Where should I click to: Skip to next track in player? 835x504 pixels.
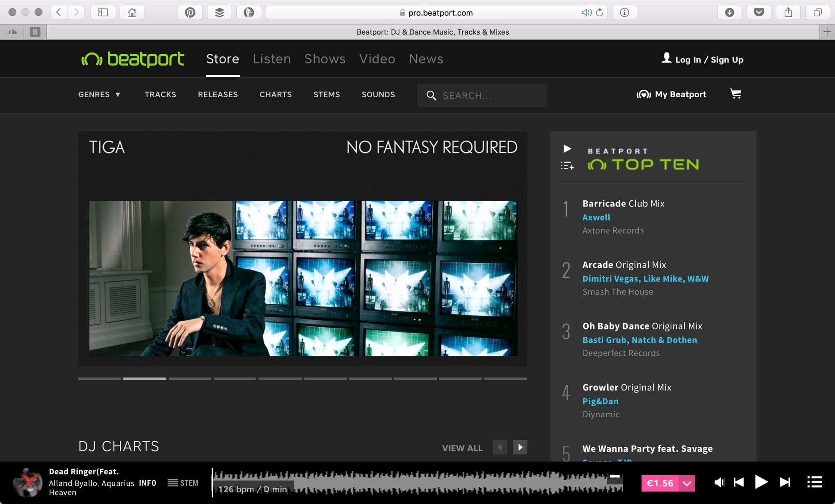click(x=785, y=483)
